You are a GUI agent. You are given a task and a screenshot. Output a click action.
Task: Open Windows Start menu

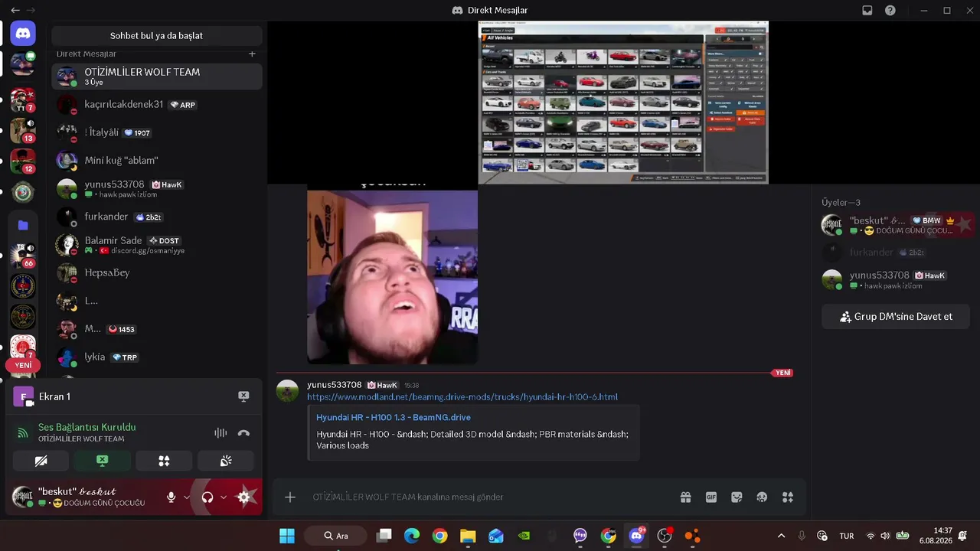coord(287,536)
